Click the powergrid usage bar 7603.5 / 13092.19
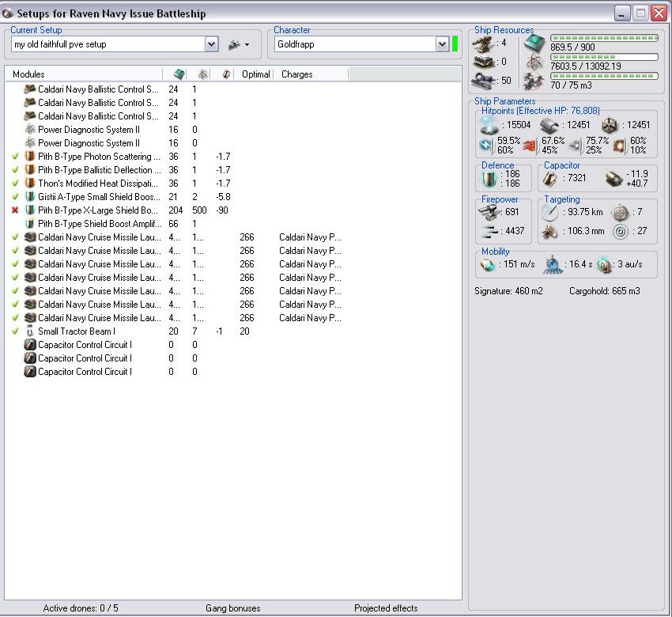The height and width of the screenshot is (617, 672). click(604, 57)
